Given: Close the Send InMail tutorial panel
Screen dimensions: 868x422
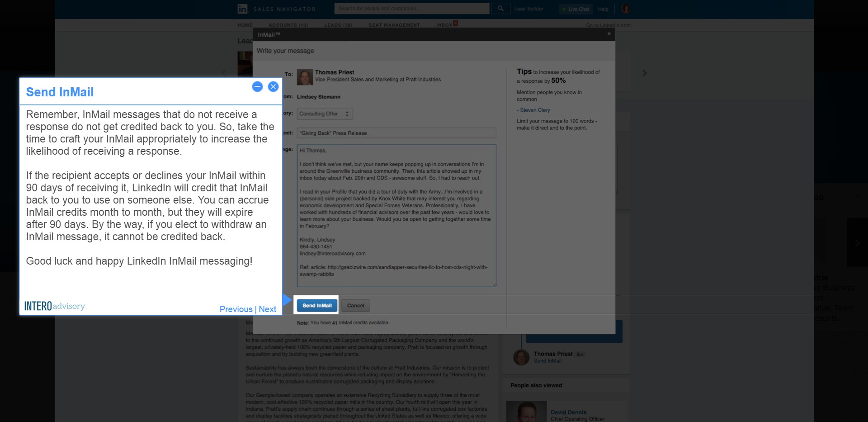Looking at the screenshot, I should [x=273, y=86].
